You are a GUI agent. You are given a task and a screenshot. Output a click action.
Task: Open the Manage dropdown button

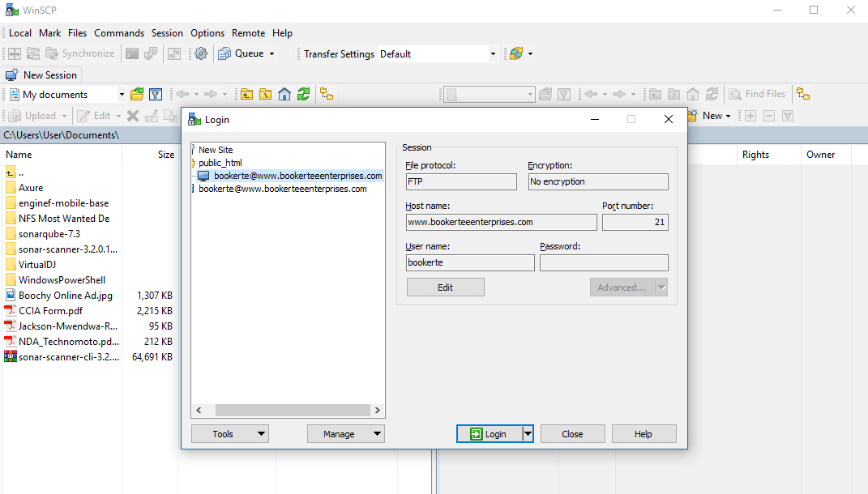click(345, 434)
